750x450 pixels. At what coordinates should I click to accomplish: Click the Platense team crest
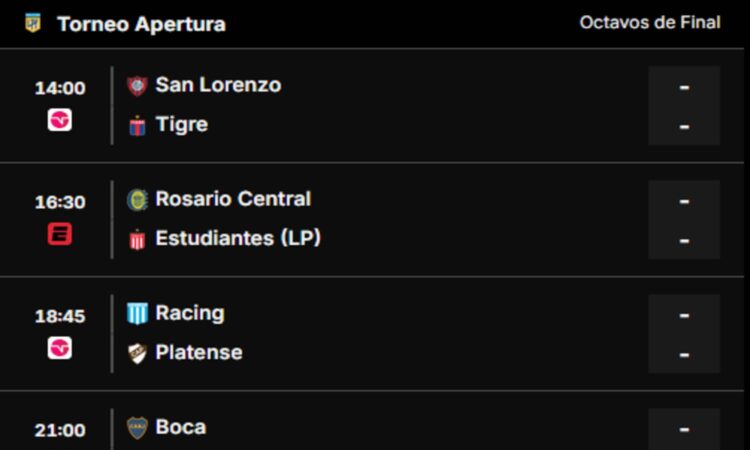click(x=137, y=353)
